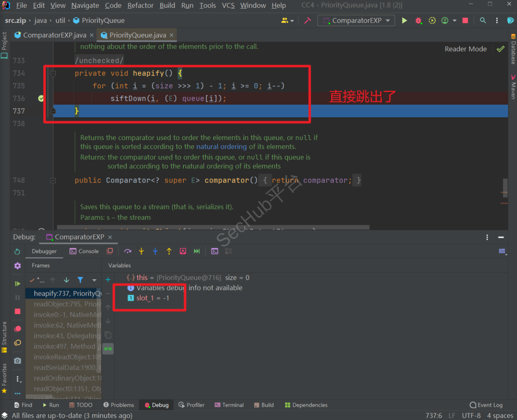The height and width of the screenshot is (420, 517).
Task: Click the Step Over debugger icon
Action: [x=127, y=251]
